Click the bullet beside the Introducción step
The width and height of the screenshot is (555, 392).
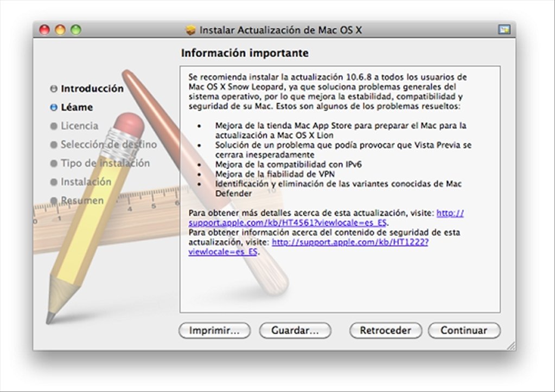point(54,88)
